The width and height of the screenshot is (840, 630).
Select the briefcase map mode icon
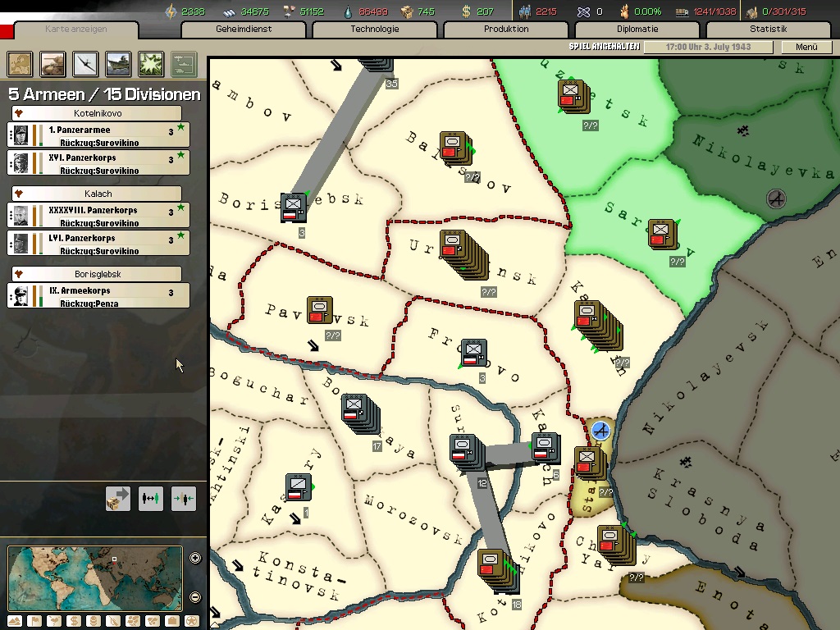(x=172, y=622)
